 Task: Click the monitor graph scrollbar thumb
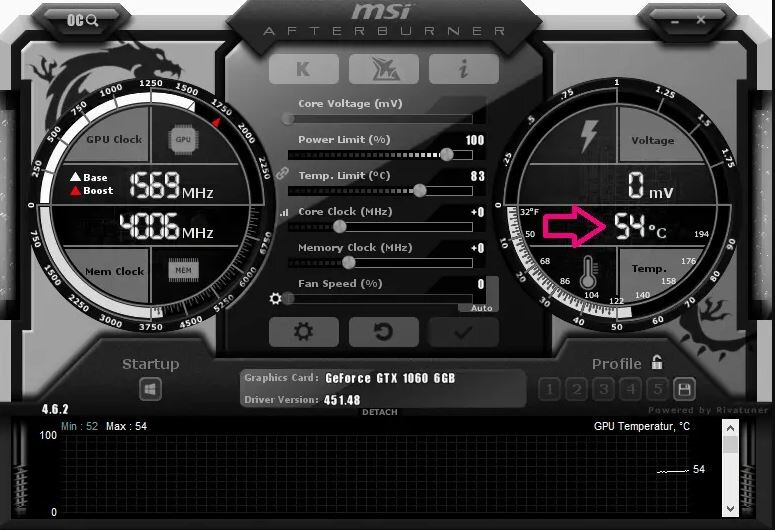pyautogui.click(x=731, y=444)
